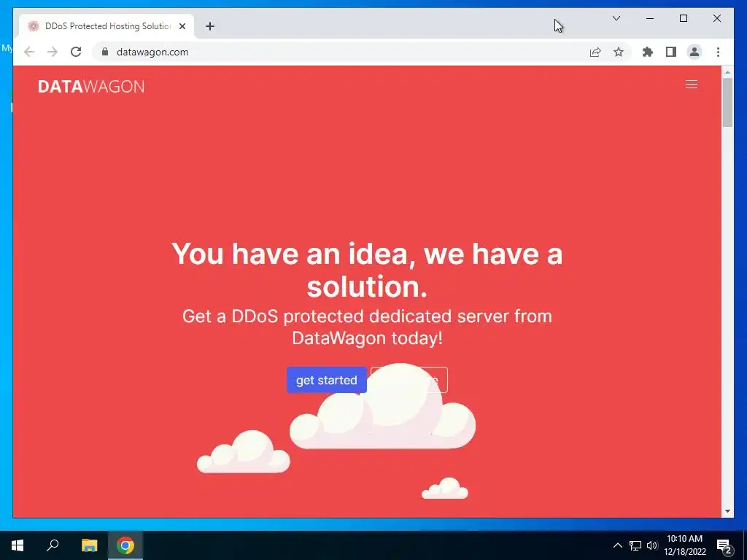Share this page with share icon
Viewport: 747px width, 560px height.
pos(595,52)
